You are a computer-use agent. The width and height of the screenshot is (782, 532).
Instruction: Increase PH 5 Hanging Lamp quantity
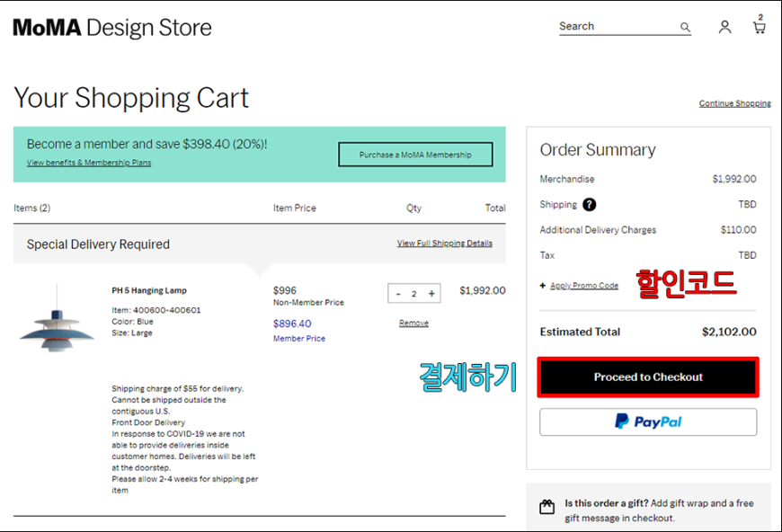(431, 294)
